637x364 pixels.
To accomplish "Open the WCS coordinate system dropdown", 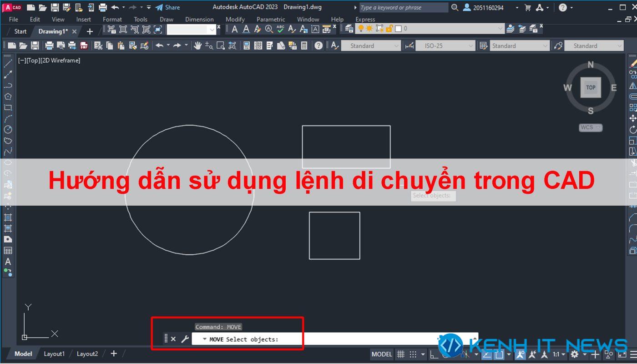I will tap(591, 127).
